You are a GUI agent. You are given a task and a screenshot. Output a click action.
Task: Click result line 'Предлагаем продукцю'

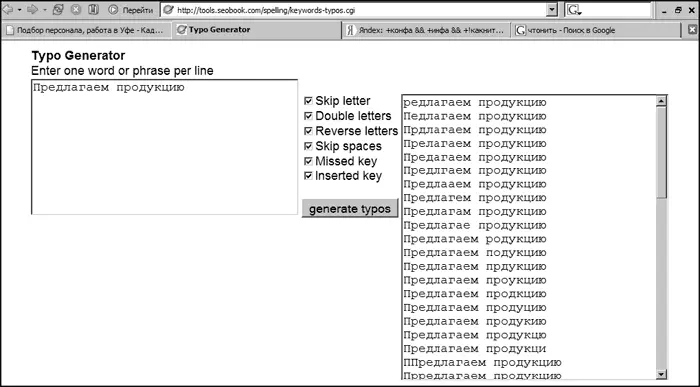click(475, 335)
